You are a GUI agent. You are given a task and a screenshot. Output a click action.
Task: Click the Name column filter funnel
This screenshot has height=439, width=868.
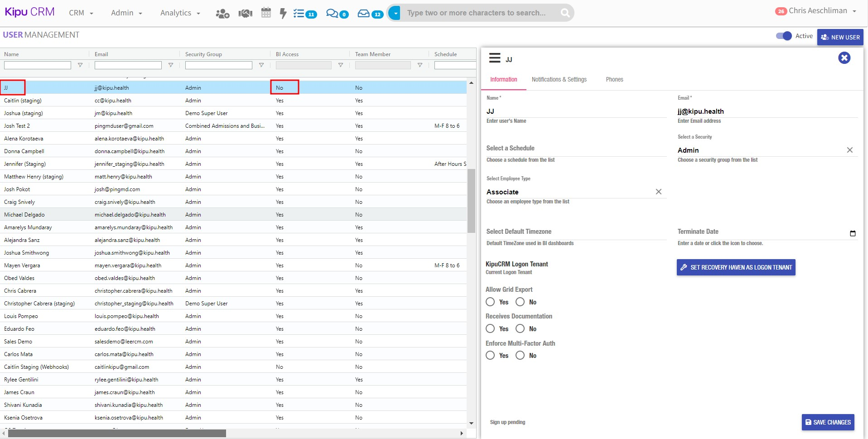tap(80, 65)
